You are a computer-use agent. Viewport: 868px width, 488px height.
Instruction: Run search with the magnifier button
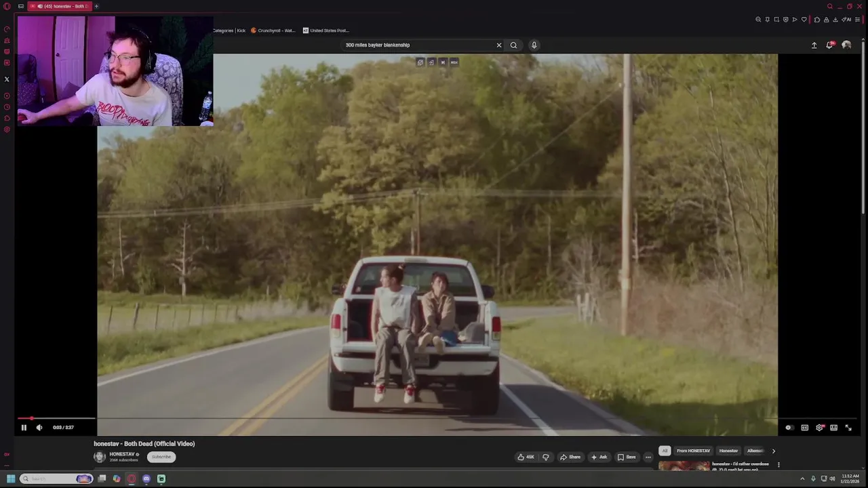click(513, 45)
